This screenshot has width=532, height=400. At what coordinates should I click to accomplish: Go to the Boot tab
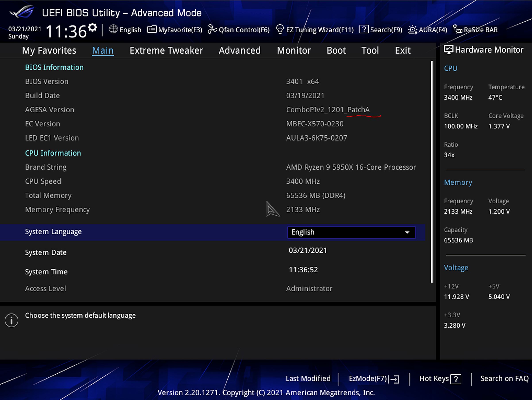(336, 51)
